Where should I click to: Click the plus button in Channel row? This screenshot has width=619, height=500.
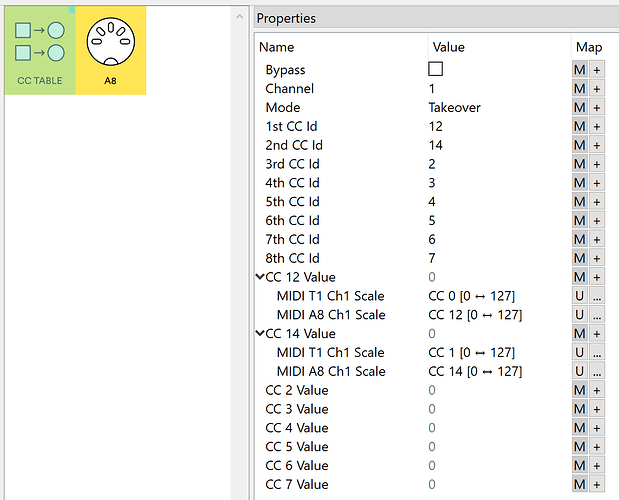click(597, 89)
